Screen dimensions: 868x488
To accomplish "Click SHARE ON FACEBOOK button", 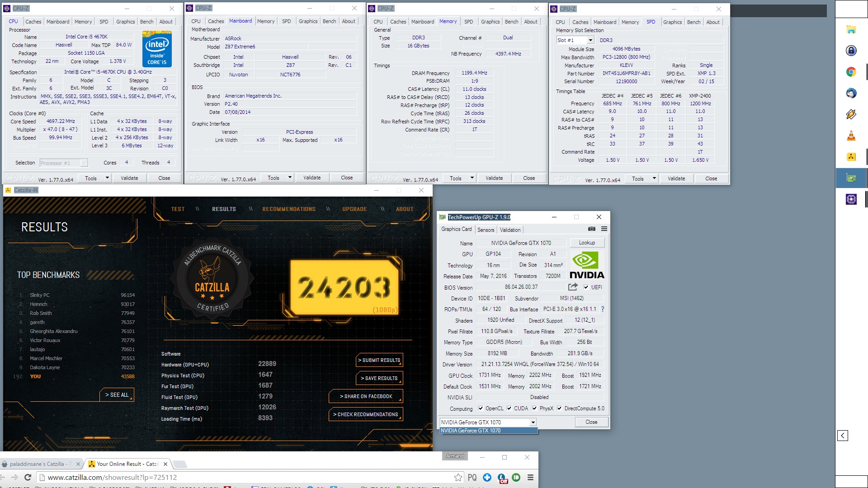I will point(366,396).
